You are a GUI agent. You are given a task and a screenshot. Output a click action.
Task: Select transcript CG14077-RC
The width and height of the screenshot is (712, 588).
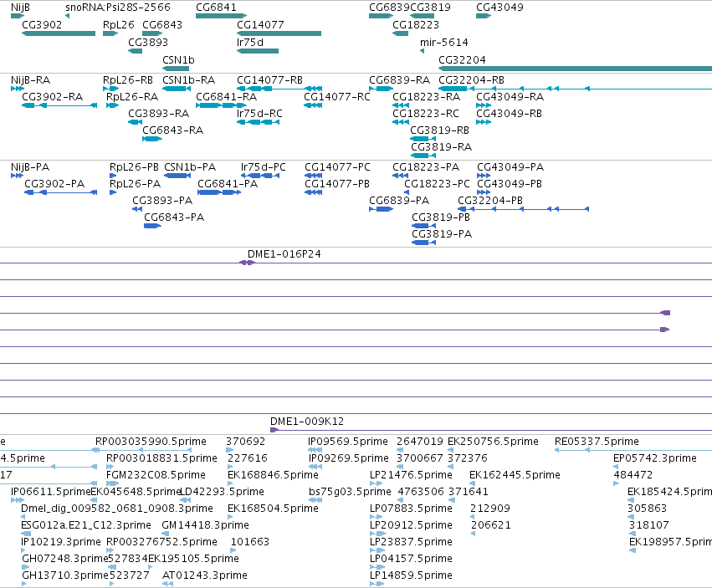click(313, 105)
